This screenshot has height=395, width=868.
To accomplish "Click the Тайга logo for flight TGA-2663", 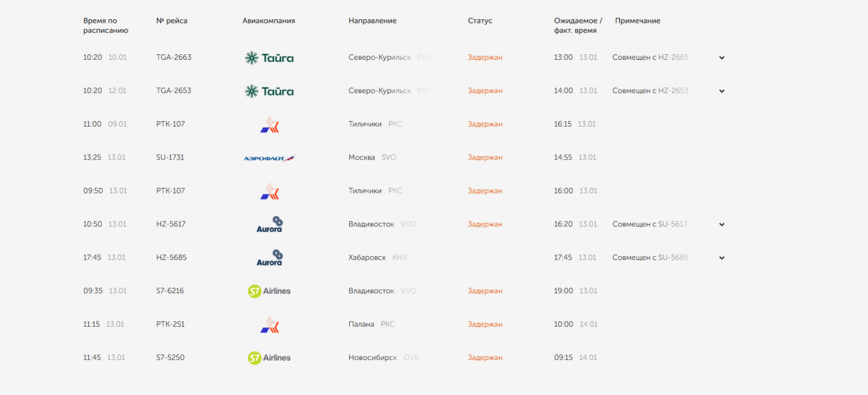I will pyautogui.click(x=269, y=58).
